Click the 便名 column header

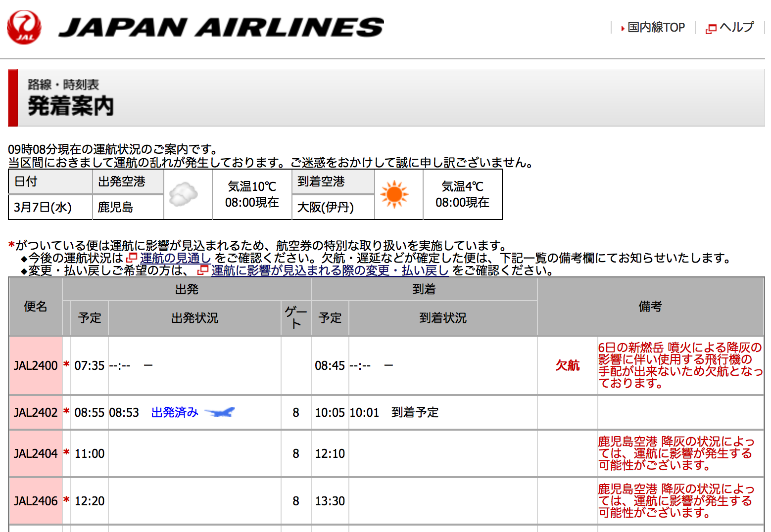36,307
